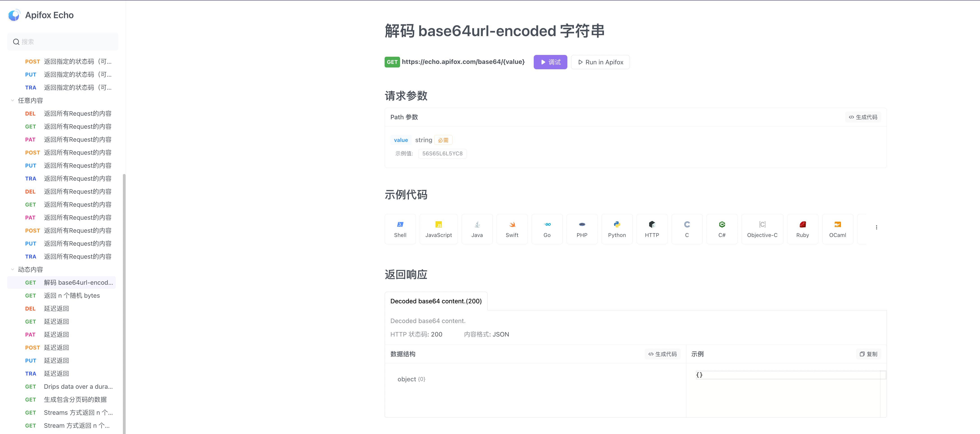Open POST 返回指定的状态码 in sidebar

click(62, 61)
